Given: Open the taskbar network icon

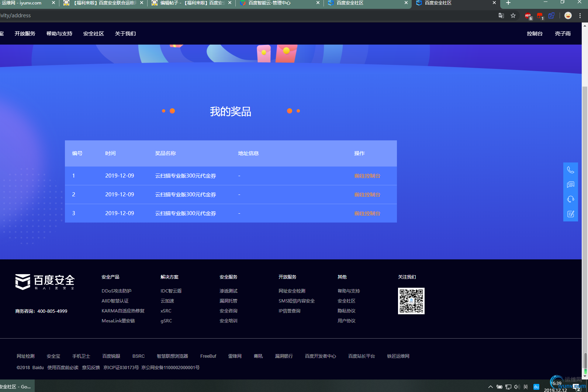Looking at the screenshot, I should (508, 387).
